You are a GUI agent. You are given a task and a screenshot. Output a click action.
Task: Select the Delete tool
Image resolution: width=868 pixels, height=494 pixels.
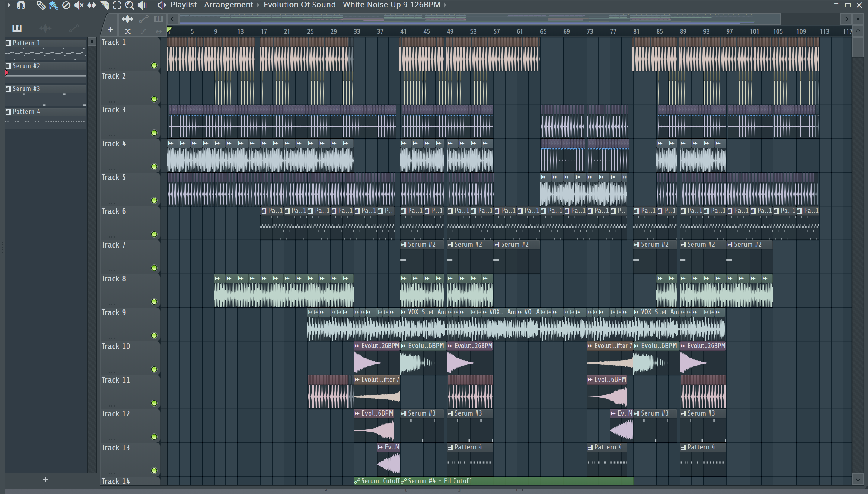[66, 5]
